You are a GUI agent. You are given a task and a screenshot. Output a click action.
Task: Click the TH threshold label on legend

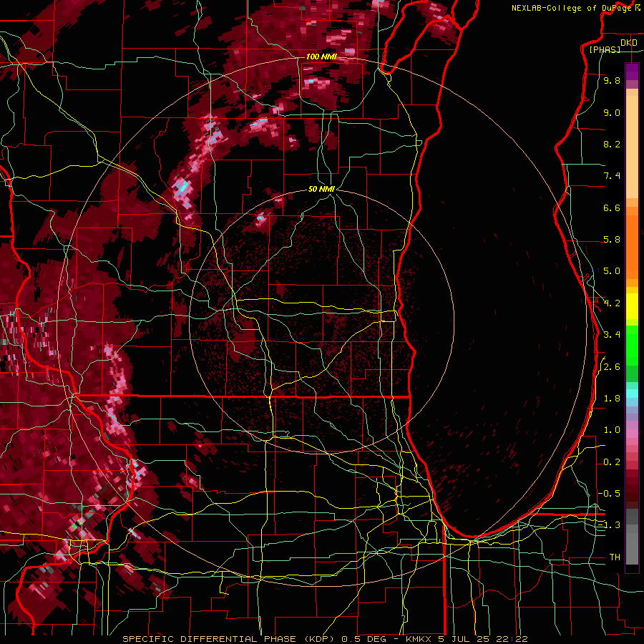point(615,557)
